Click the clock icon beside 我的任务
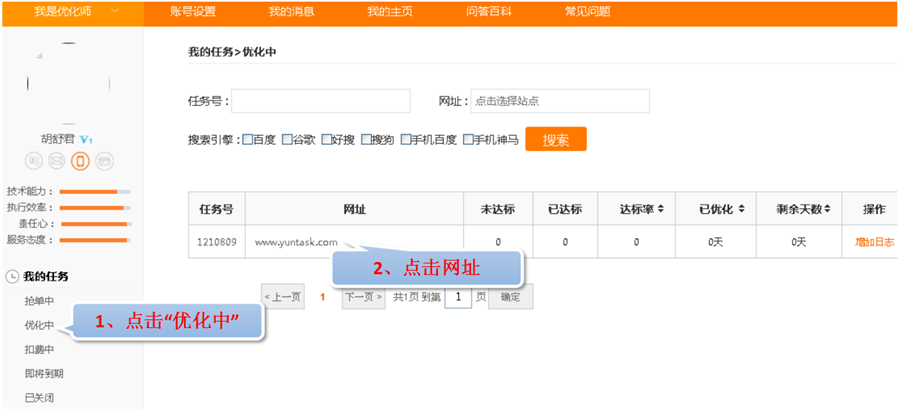The width and height of the screenshot is (900, 409). pos(12,277)
